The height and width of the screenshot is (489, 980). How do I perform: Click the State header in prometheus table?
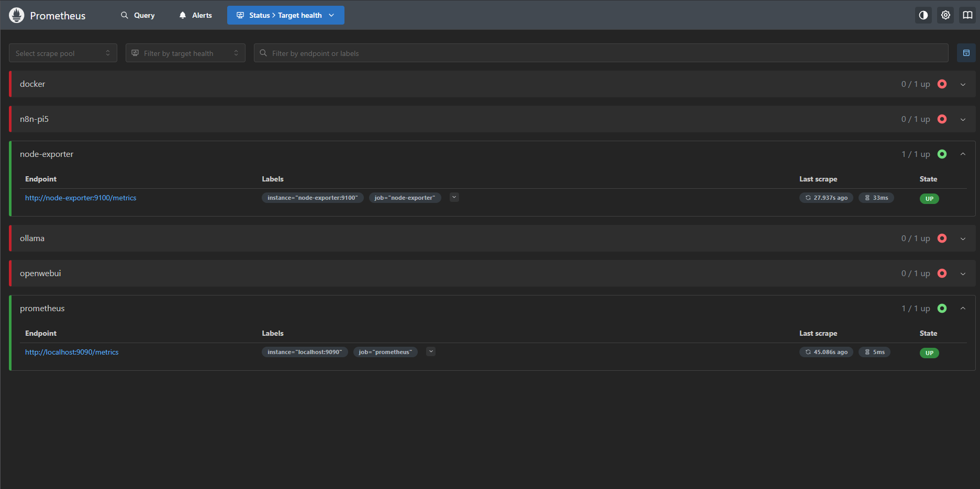tap(928, 333)
